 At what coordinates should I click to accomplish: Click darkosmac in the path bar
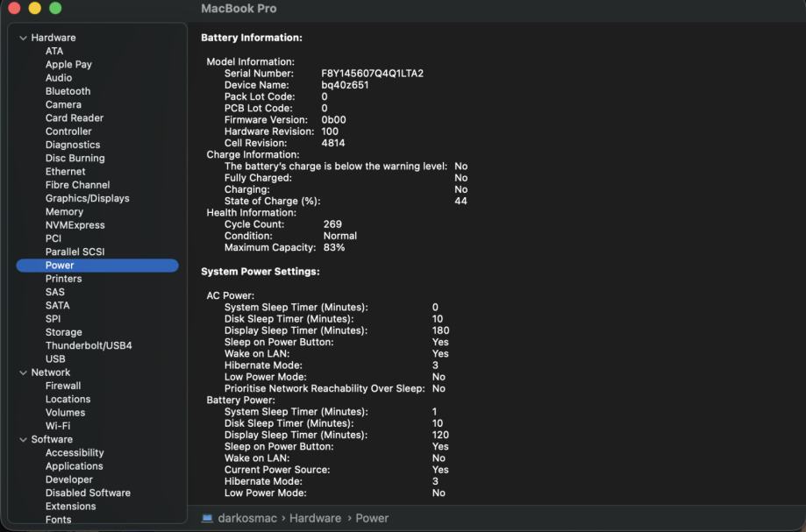[x=248, y=518]
